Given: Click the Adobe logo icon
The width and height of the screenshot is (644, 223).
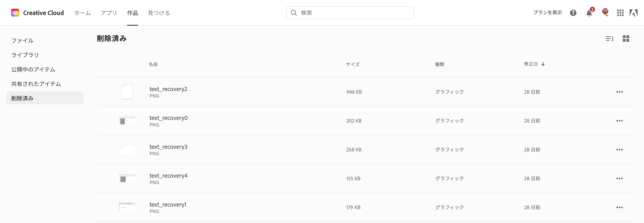Looking at the screenshot, I should click(x=634, y=13).
